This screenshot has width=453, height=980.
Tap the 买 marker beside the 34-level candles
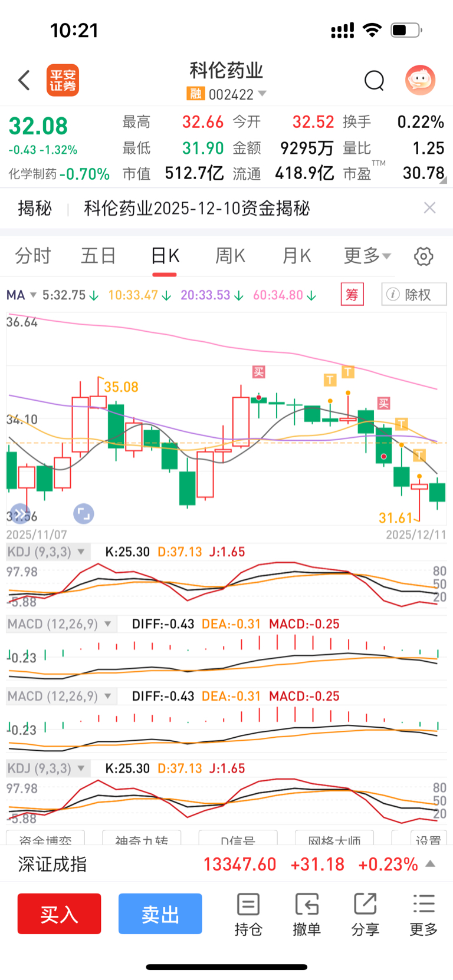click(383, 403)
